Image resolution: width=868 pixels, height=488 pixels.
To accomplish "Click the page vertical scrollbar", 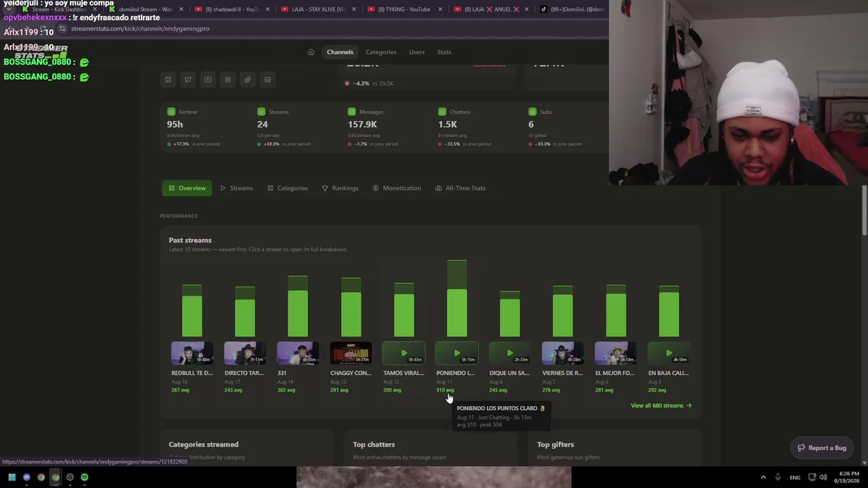I will [864, 211].
